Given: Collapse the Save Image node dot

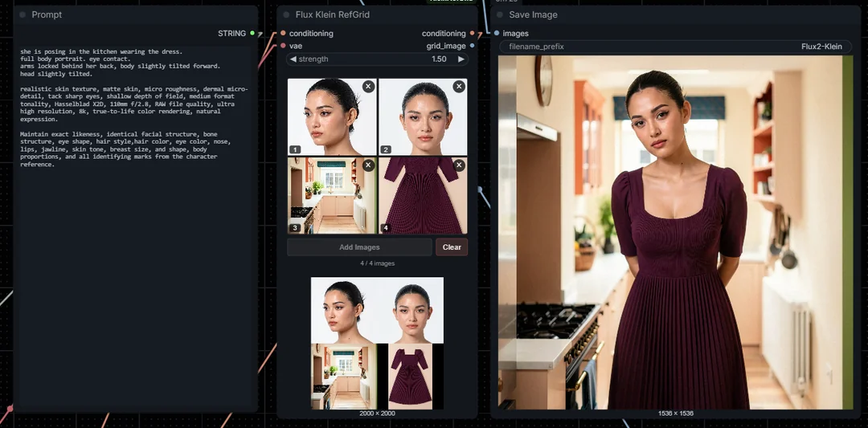Looking at the screenshot, I should [x=500, y=15].
